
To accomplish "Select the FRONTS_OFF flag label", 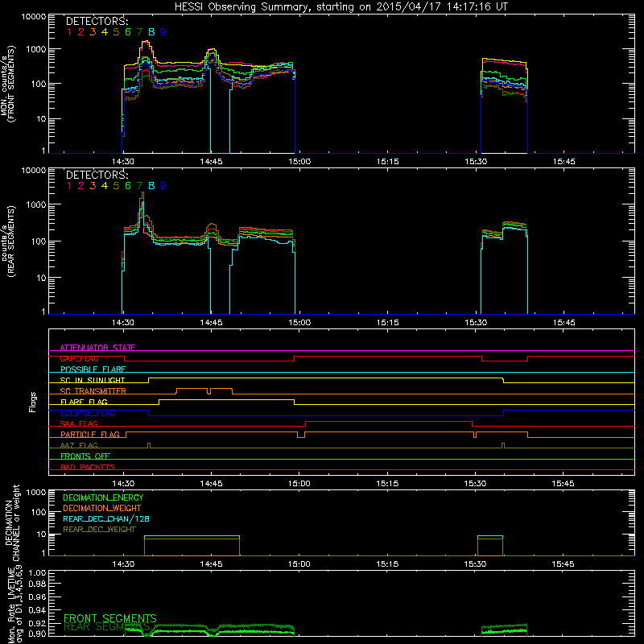I will click(x=85, y=456).
